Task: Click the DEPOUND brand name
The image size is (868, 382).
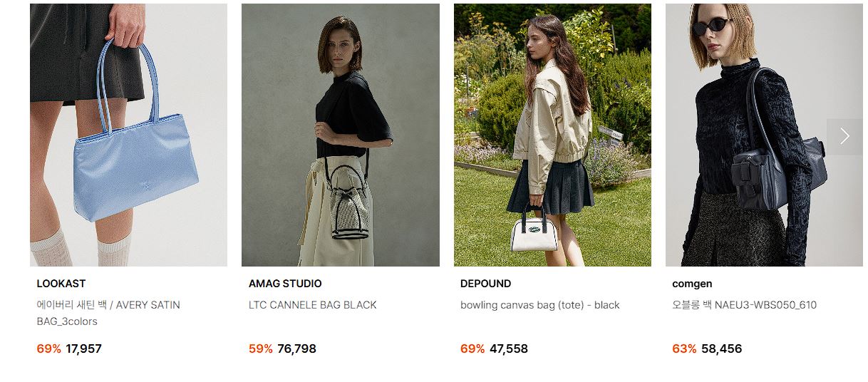Action: click(x=485, y=284)
